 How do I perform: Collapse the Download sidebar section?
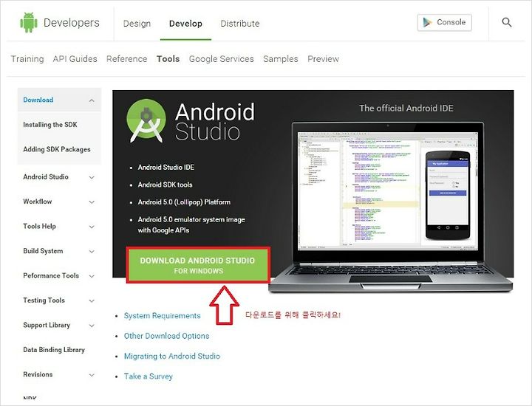[92, 100]
